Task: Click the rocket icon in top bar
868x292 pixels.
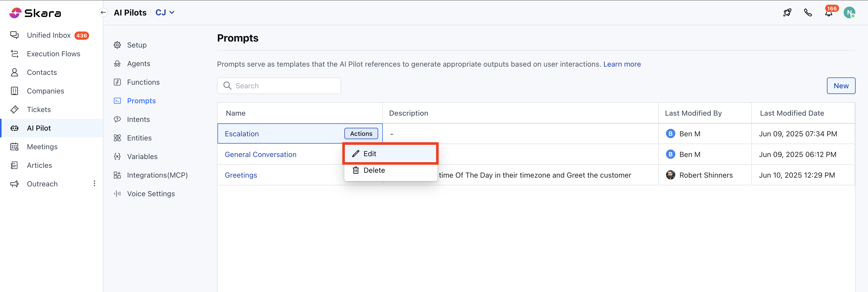Action: [x=787, y=13]
